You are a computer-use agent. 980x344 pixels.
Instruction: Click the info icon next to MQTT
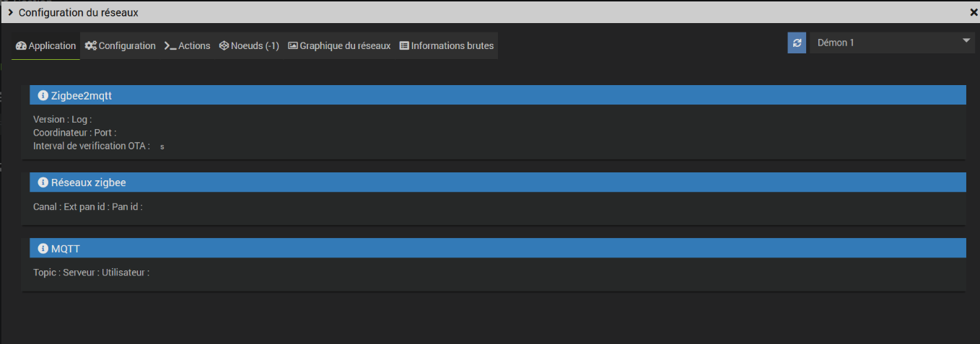coord(43,249)
